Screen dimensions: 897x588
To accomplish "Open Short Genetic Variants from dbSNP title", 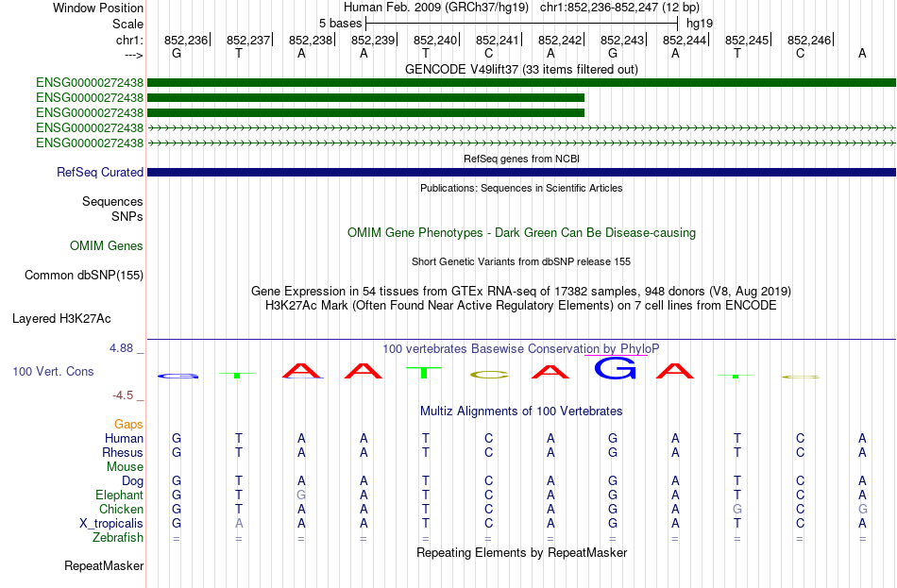I will 521,261.
